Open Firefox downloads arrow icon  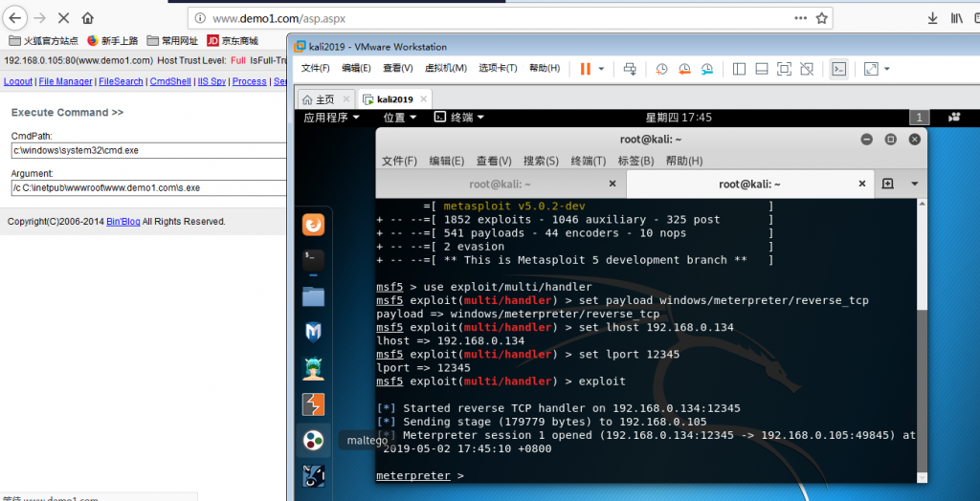tap(932, 18)
